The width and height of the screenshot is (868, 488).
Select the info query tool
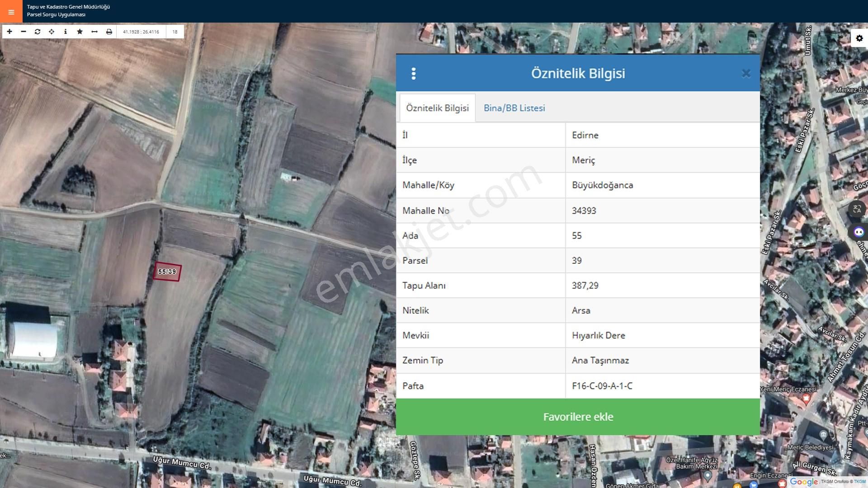tap(66, 32)
